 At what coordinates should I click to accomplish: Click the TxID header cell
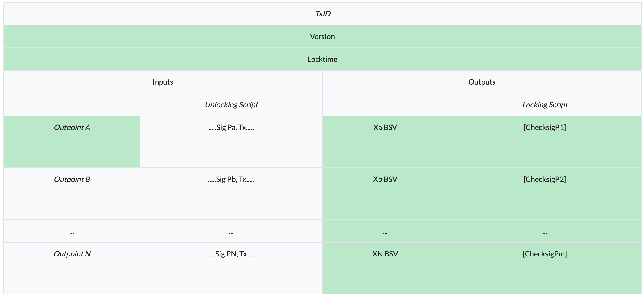(322, 14)
